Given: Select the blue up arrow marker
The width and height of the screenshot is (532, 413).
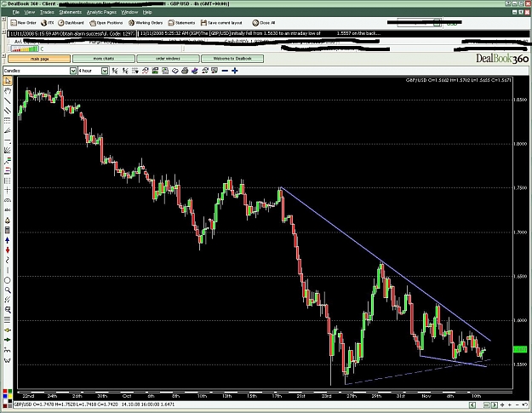Looking at the screenshot, I should [x=8, y=240].
